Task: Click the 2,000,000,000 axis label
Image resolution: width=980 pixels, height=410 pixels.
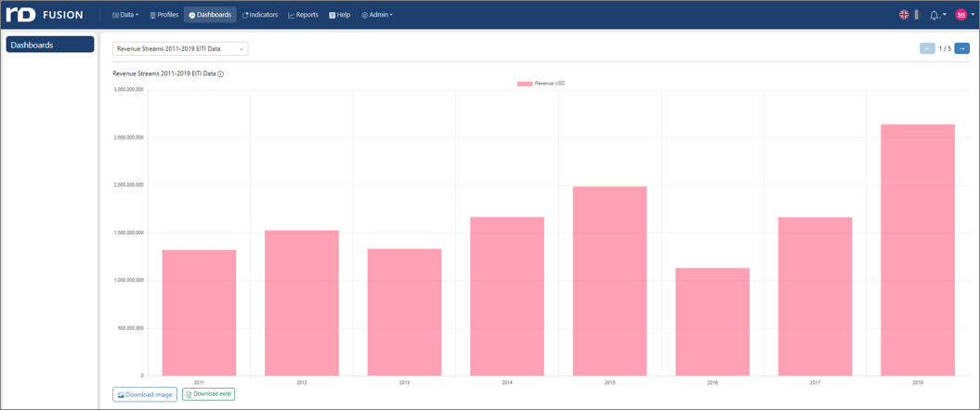Action: coord(129,185)
